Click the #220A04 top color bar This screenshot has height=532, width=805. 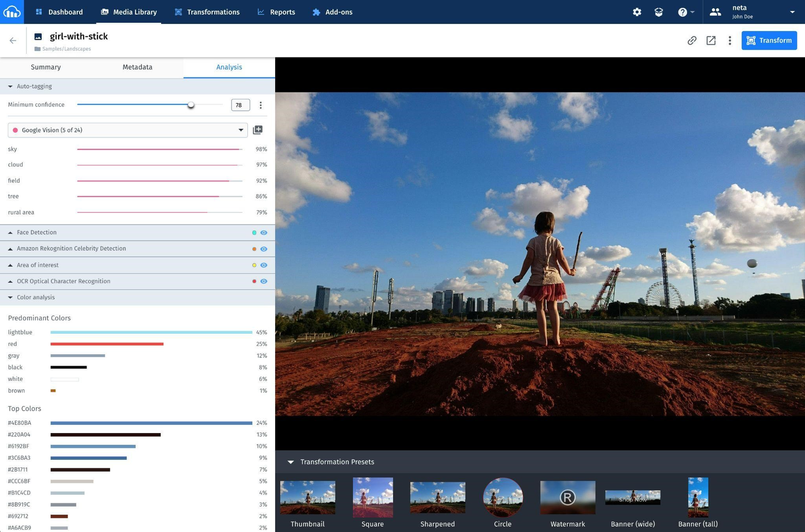[106, 435]
